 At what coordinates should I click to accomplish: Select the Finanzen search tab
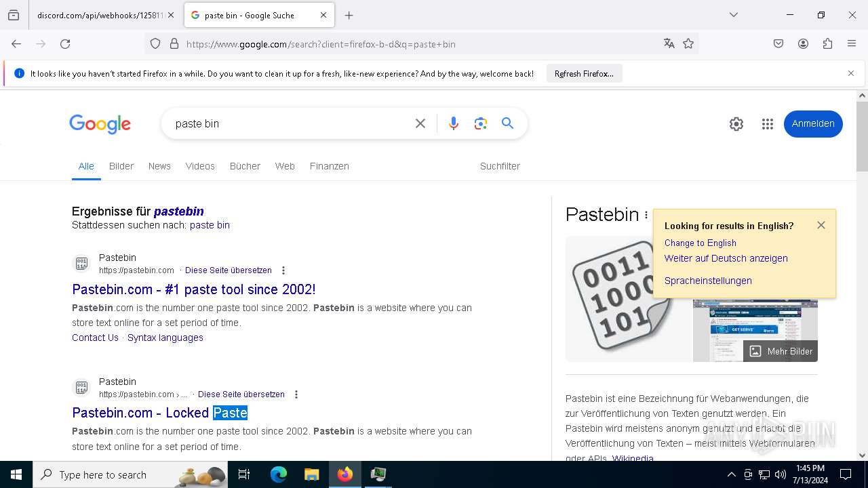[330, 166]
